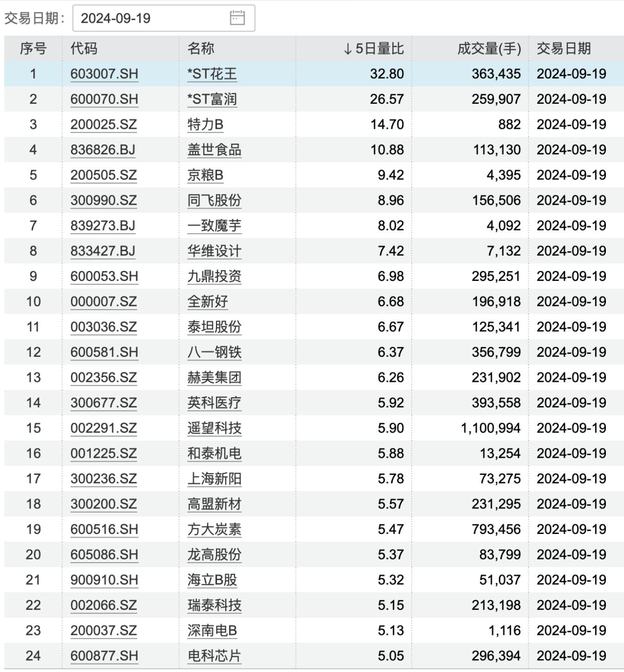Screen dimensions: 624x672
Task: Open stock code 200037.SZ
Action: (104, 630)
